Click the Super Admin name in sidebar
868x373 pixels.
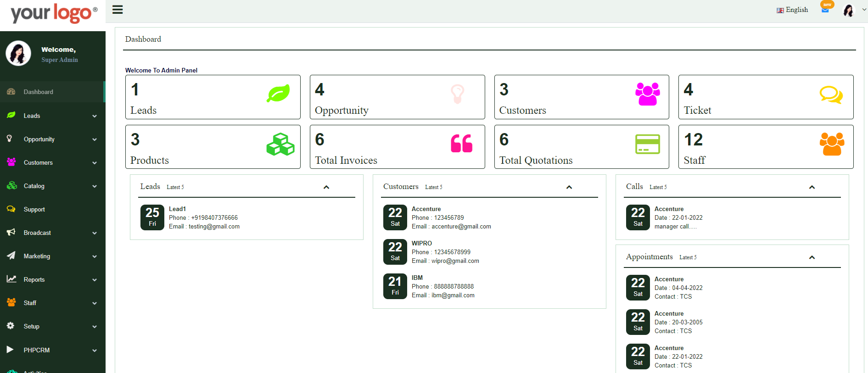[60, 60]
